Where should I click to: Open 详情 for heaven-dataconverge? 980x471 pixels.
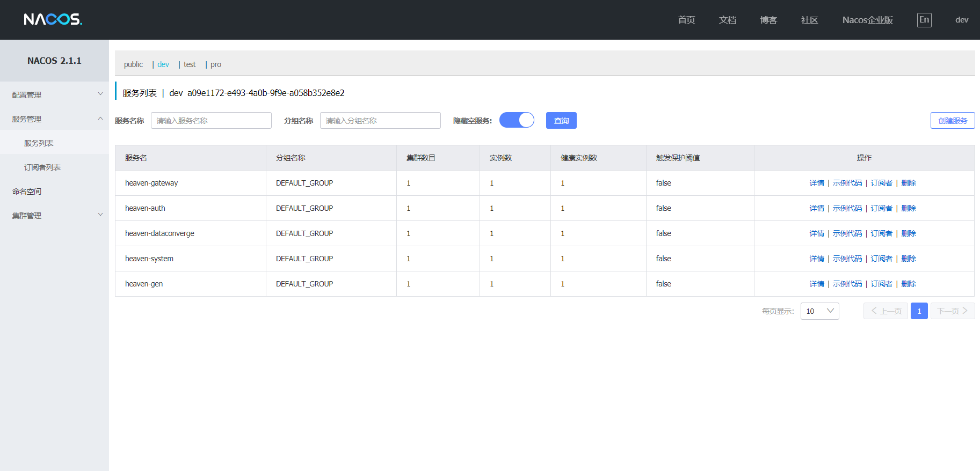point(817,233)
